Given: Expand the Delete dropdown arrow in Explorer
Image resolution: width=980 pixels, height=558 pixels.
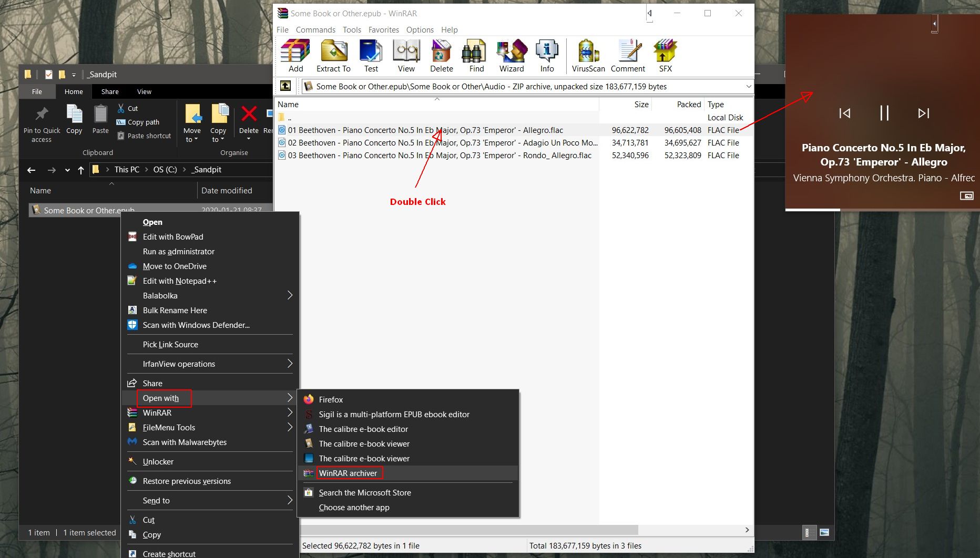Looking at the screenshot, I should click(x=249, y=139).
